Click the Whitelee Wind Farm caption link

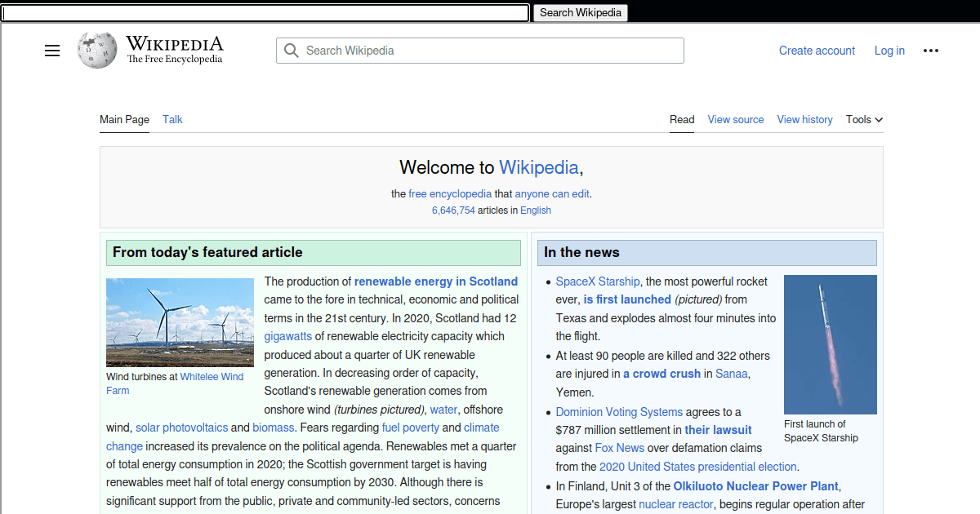pyautogui.click(x=212, y=377)
